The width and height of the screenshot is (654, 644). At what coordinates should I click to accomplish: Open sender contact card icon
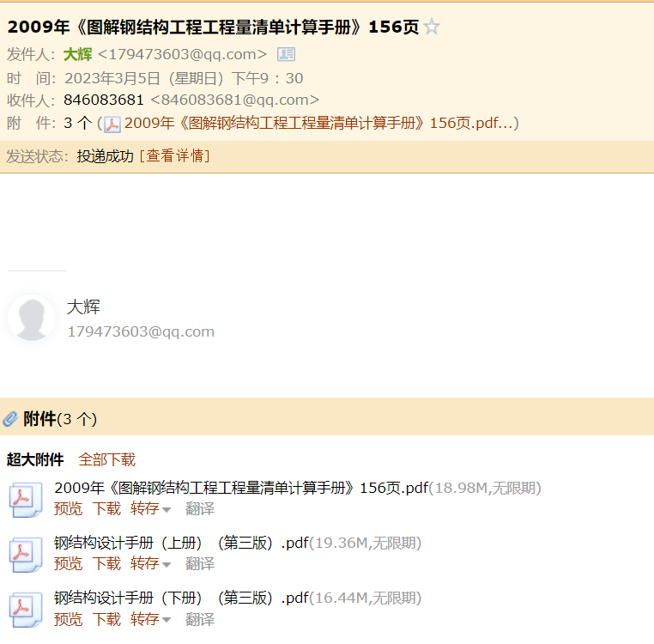point(286,54)
